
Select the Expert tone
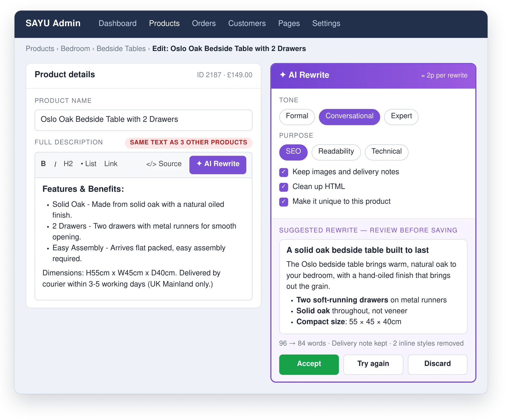[x=401, y=117]
